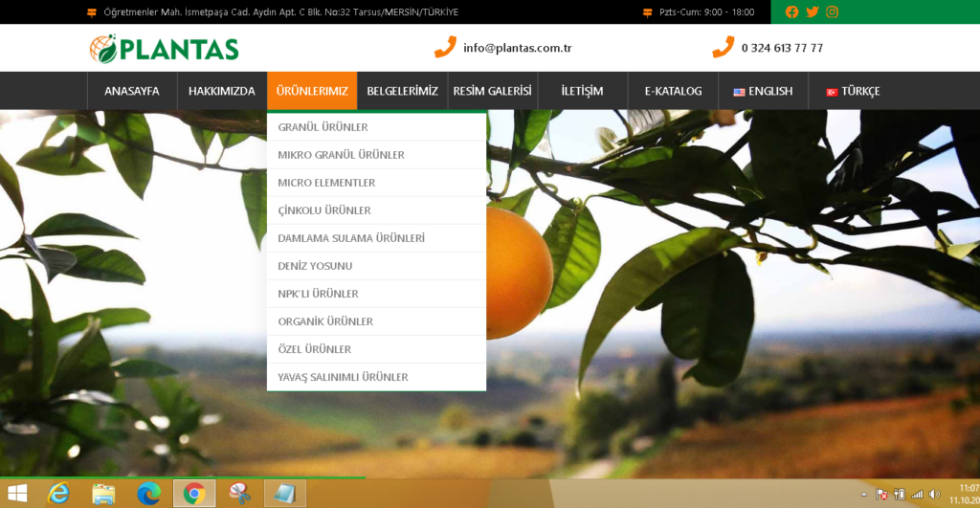This screenshot has height=508, width=980.
Task: Show hidden system tray icons
Action: (864, 495)
